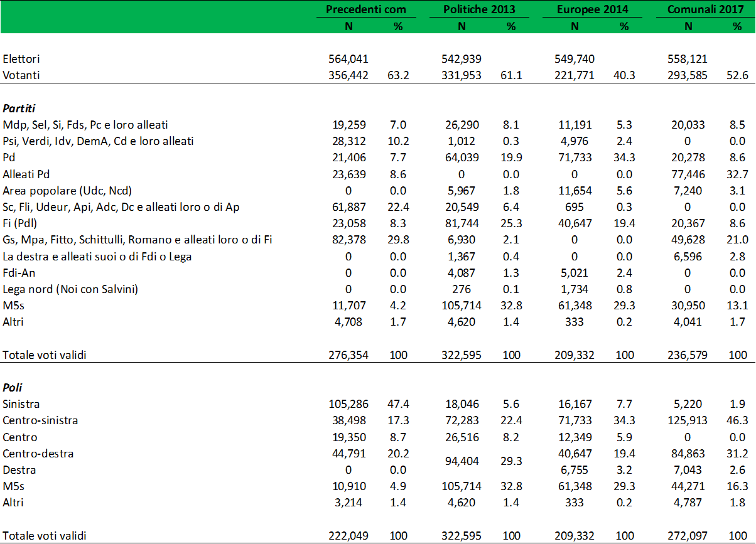Image resolution: width=756 pixels, height=544 pixels.
Task: Click the bold "Partiti" section heading
Action: [x=18, y=108]
